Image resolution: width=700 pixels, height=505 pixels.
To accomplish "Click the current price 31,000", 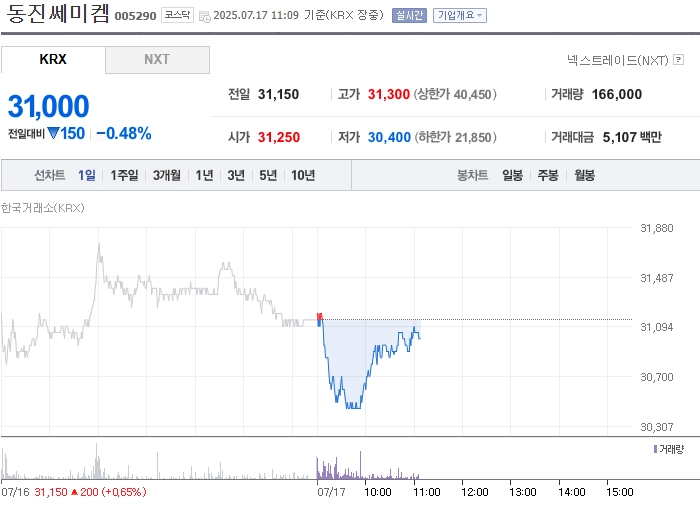I will (48, 106).
